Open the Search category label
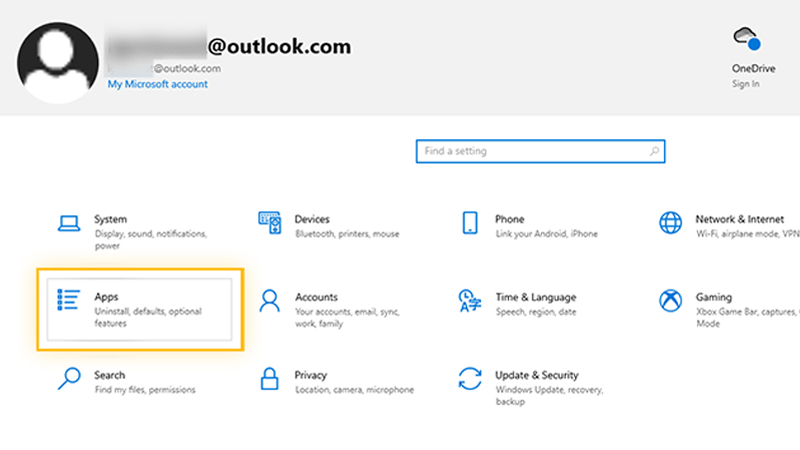The width and height of the screenshot is (800, 450). pyautogui.click(x=109, y=375)
